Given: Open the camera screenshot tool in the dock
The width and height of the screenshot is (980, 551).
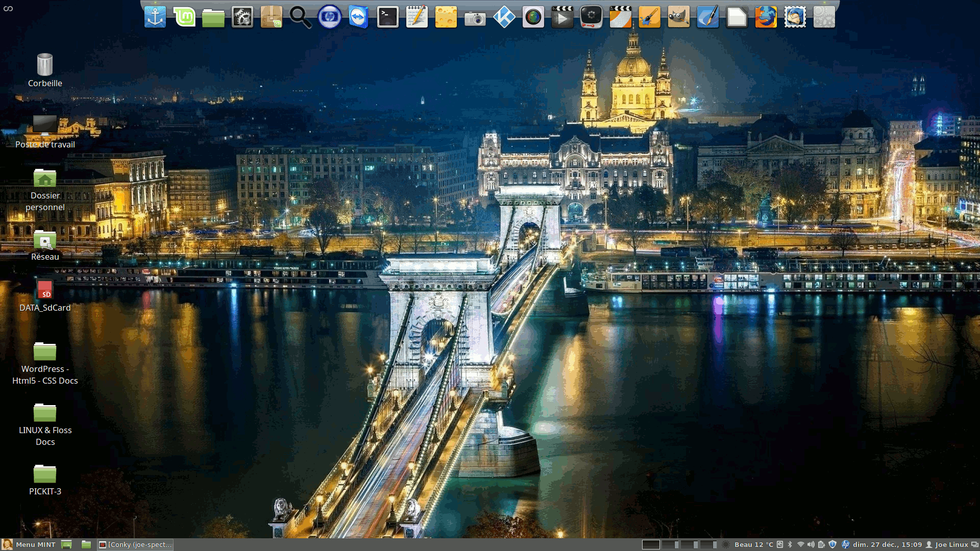Looking at the screenshot, I should [475, 18].
